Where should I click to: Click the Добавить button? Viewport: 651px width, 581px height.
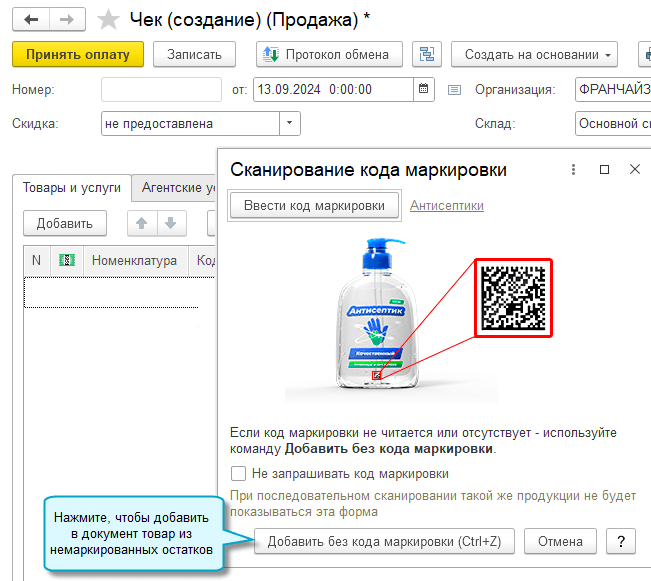coord(65,223)
